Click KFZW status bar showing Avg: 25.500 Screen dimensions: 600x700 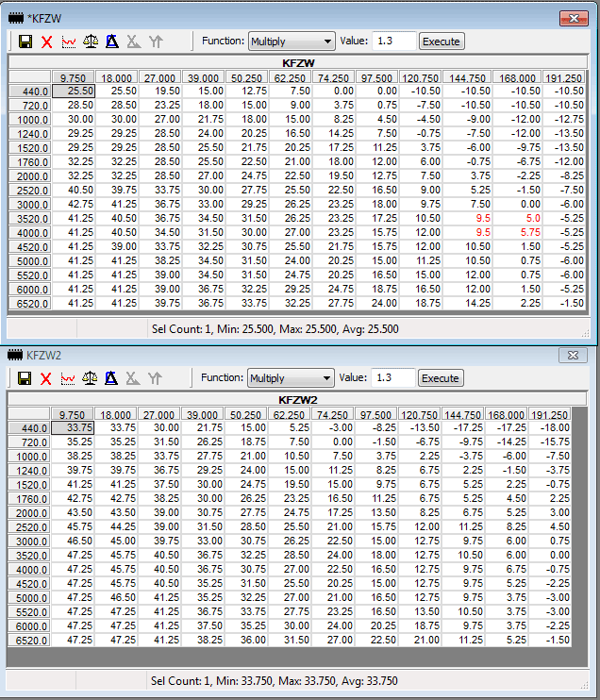pos(275,329)
